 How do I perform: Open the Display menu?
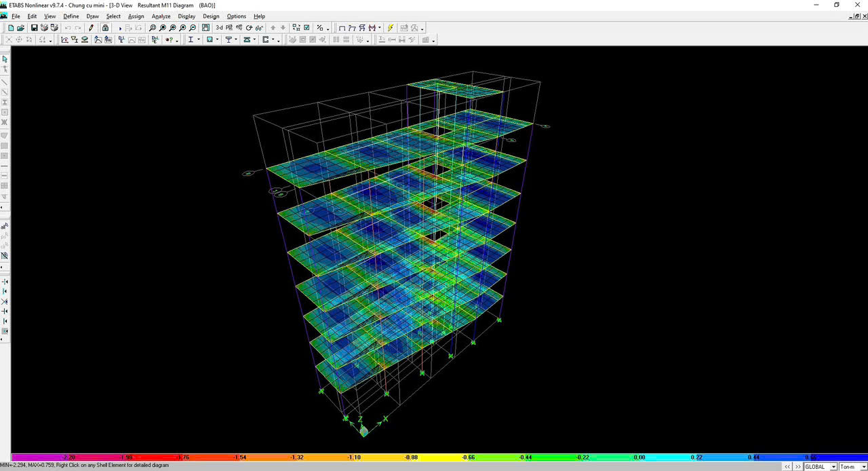186,16
